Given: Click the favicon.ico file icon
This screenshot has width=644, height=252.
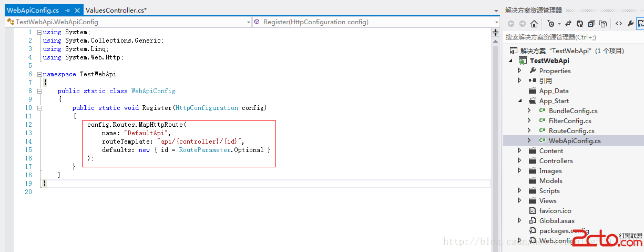Looking at the screenshot, I should 533,210.
